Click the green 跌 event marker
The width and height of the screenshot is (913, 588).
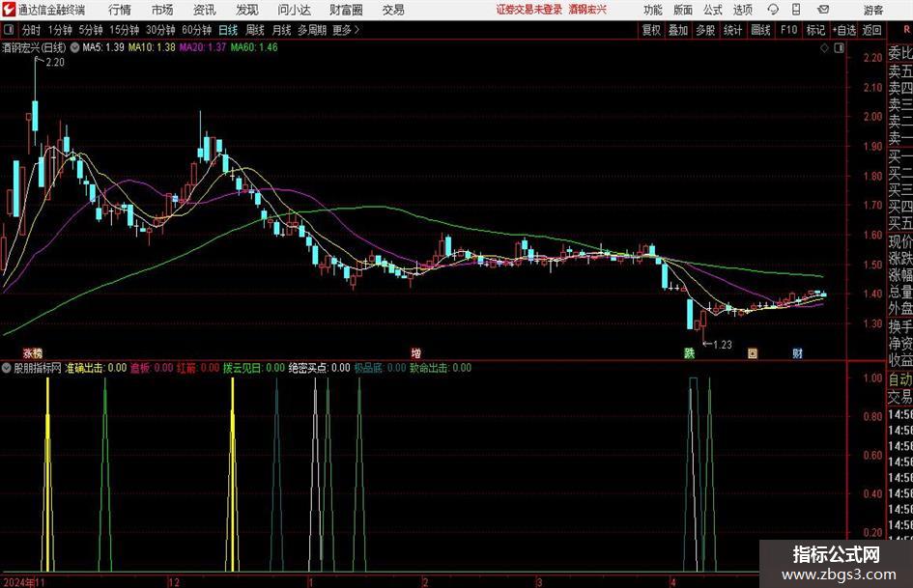[x=690, y=352]
